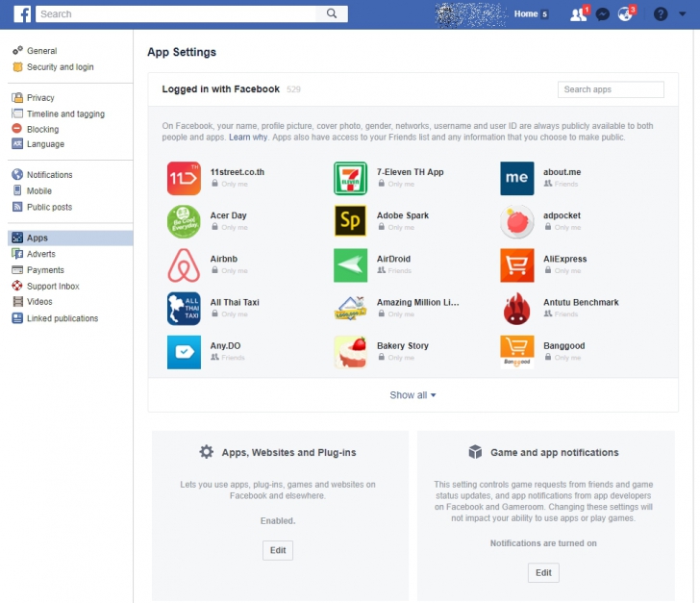Click the Adobe Spark app icon
The width and height of the screenshot is (700, 603).
[x=350, y=220]
